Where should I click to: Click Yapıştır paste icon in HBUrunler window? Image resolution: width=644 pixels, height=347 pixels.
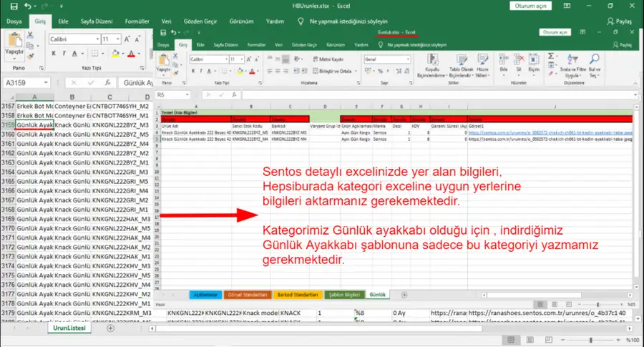14,40
